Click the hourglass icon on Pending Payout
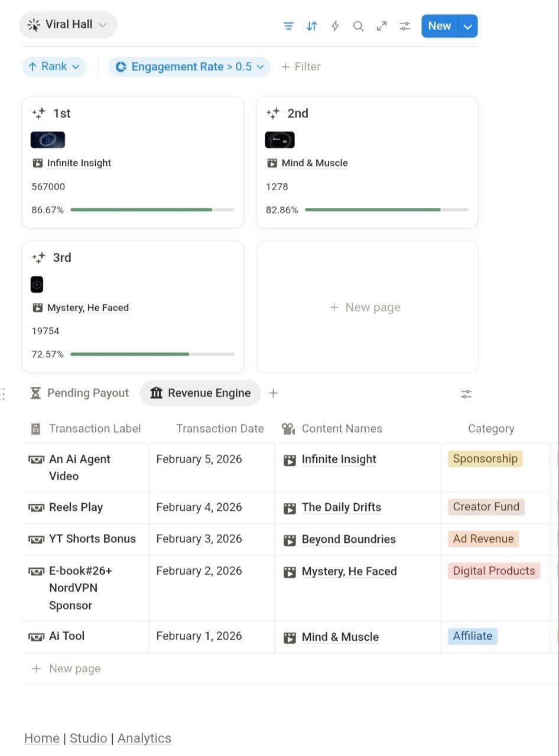 pos(37,393)
